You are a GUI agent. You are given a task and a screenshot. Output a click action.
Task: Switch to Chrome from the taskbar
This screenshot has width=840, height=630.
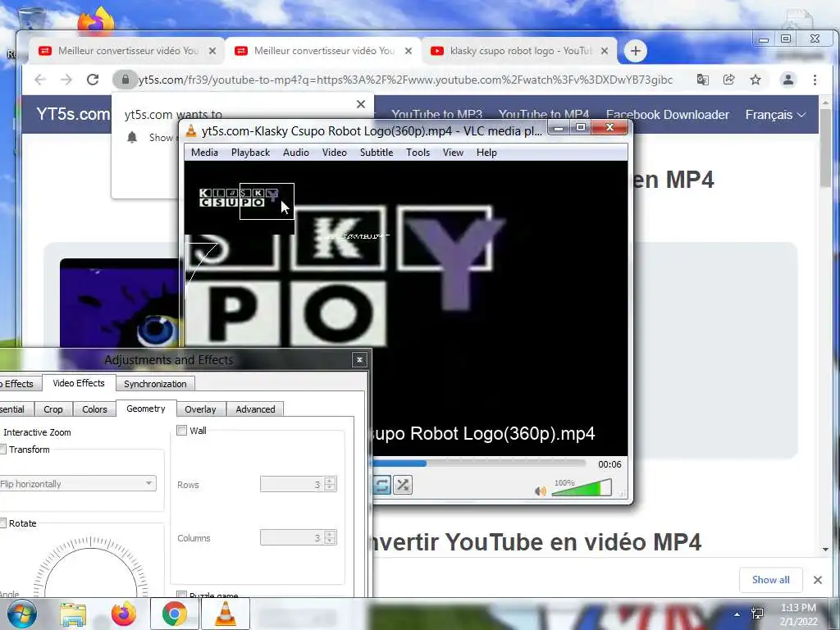pos(174,614)
